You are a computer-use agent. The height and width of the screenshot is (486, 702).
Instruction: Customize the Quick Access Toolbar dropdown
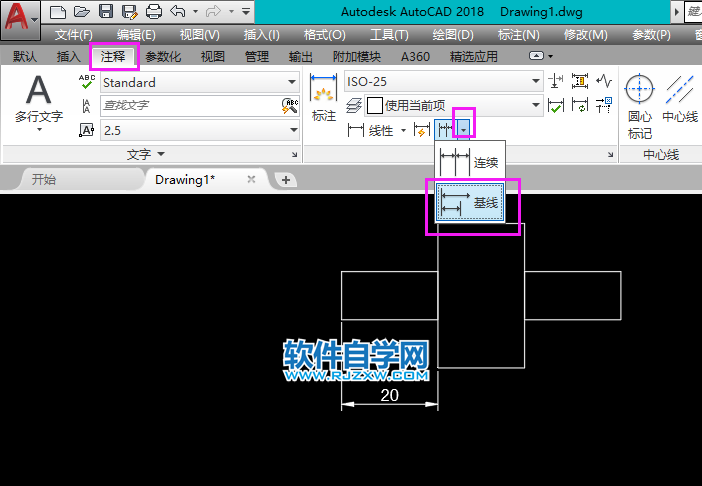pos(246,12)
